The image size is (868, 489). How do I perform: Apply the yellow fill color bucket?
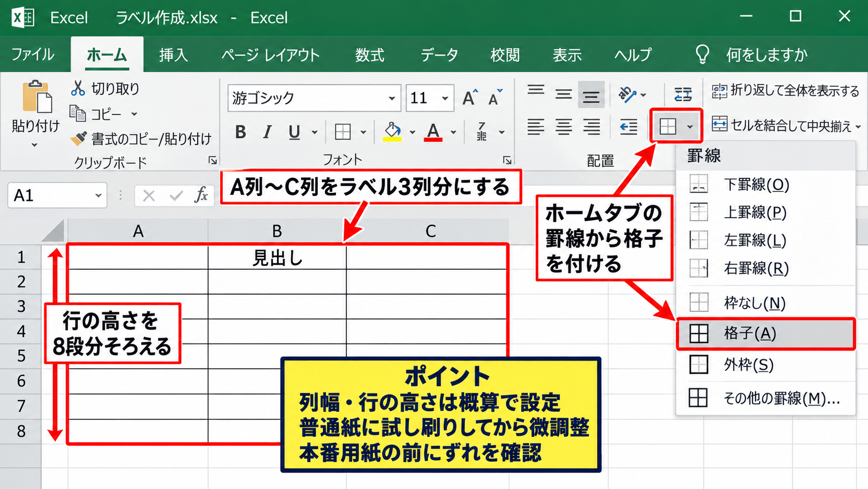coord(392,131)
